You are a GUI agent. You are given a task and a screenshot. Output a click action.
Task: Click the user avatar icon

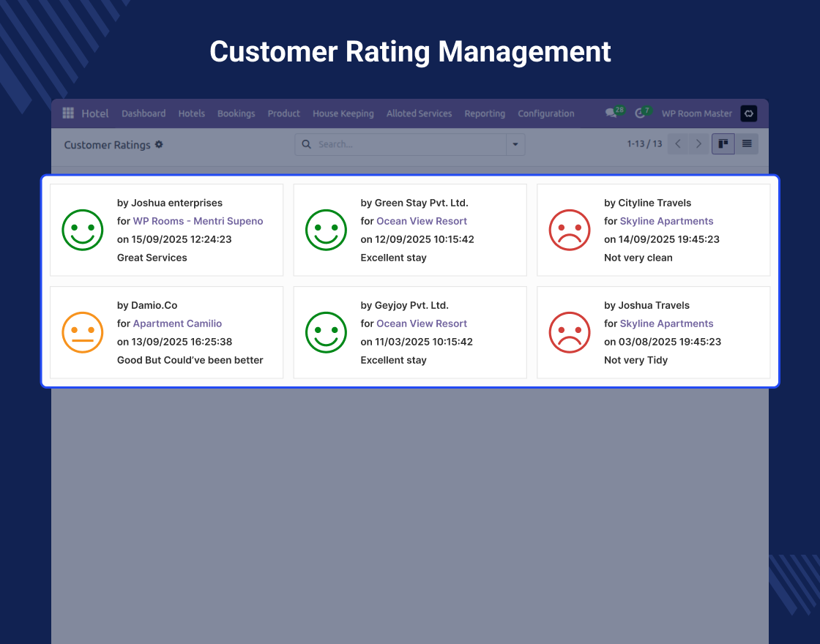pos(748,113)
